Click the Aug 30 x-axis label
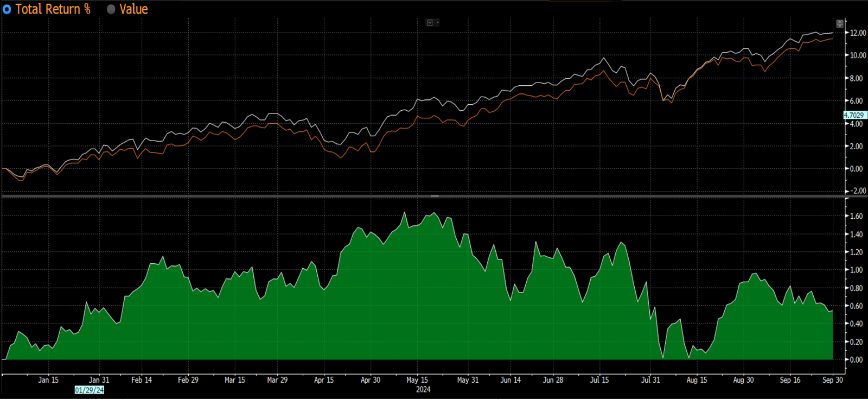 [x=743, y=380]
